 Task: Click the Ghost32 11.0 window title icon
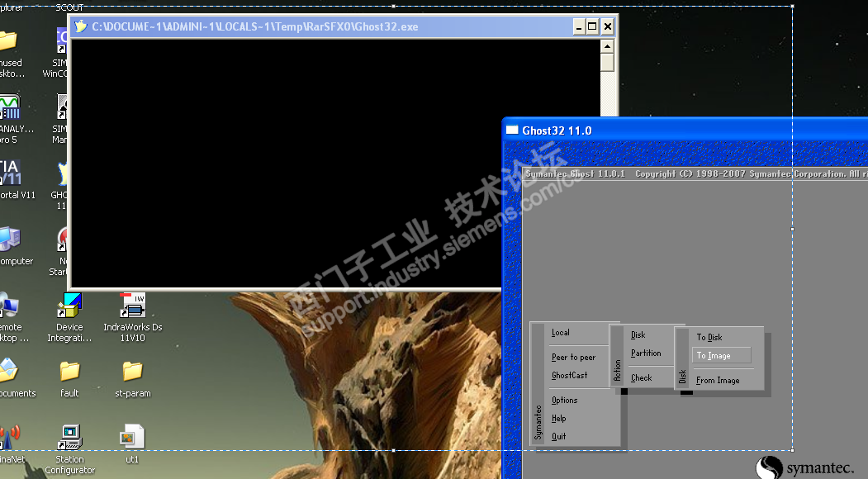[512, 130]
